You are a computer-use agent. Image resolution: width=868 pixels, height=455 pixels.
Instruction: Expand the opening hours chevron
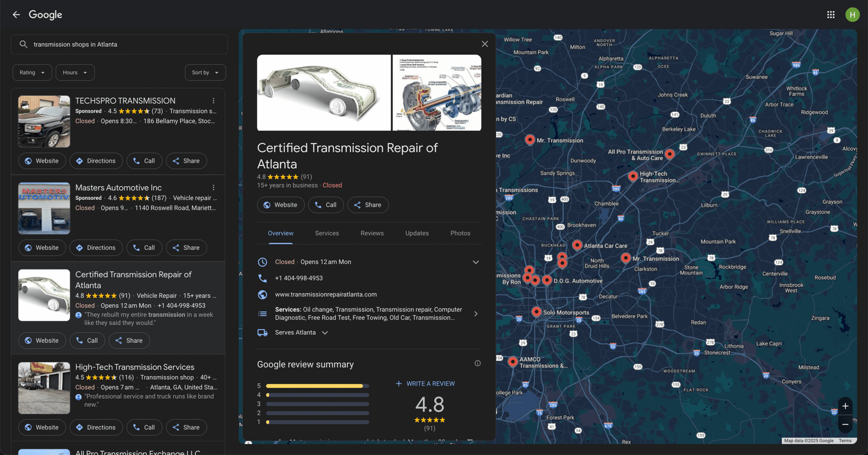coord(476,262)
